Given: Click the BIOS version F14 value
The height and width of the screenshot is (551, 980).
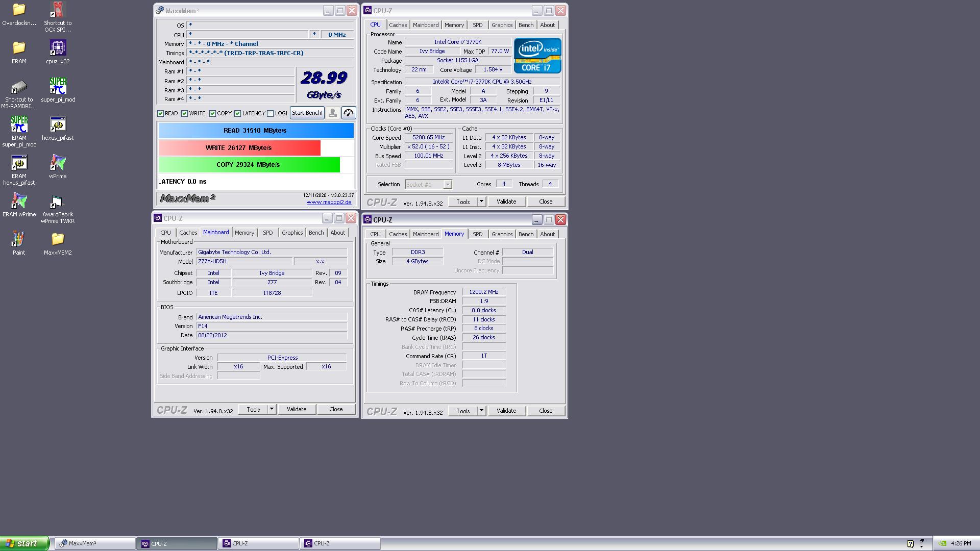Looking at the screenshot, I should coord(272,326).
